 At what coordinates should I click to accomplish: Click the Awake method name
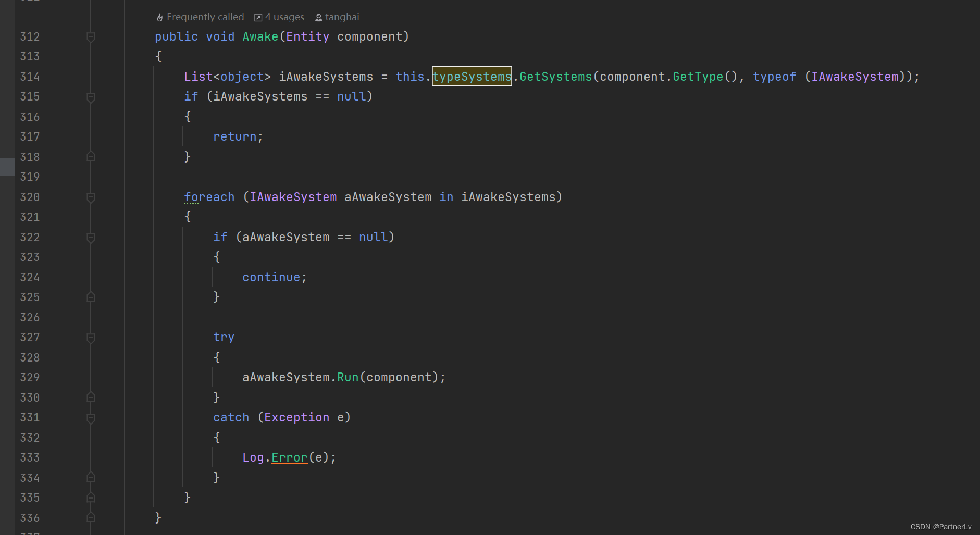(x=260, y=36)
